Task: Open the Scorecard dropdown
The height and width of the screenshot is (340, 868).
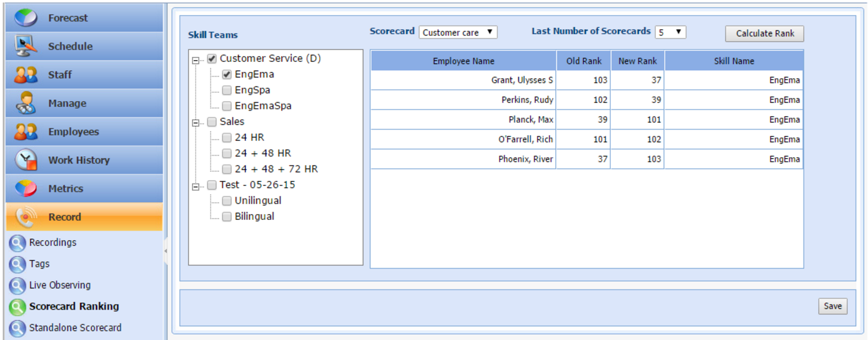Action: tap(458, 32)
